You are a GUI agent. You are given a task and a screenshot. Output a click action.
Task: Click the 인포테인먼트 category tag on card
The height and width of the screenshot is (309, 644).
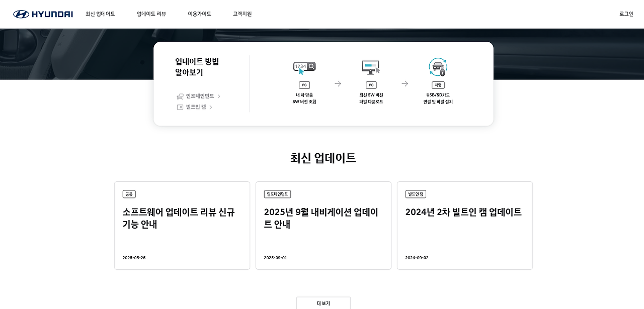(x=277, y=194)
